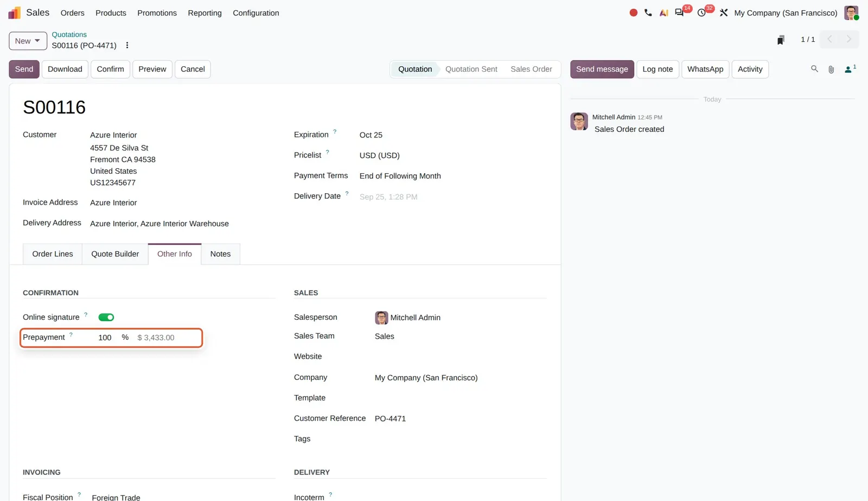Open the Products menu
This screenshot has width=868, height=501.
[111, 13]
